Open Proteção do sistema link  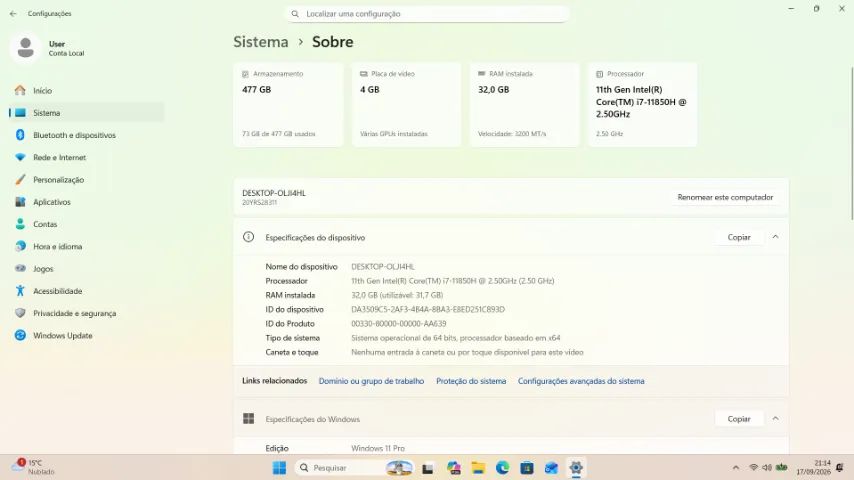pyautogui.click(x=471, y=381)
